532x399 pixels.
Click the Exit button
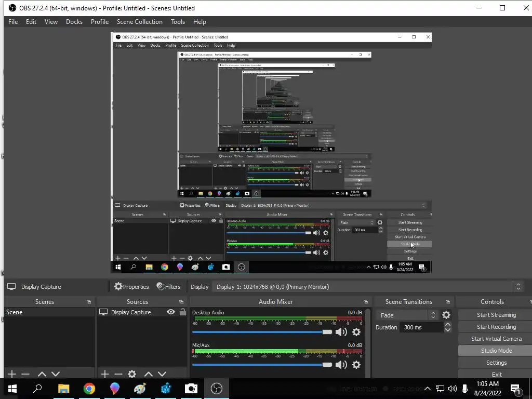(x=496, y=375)
